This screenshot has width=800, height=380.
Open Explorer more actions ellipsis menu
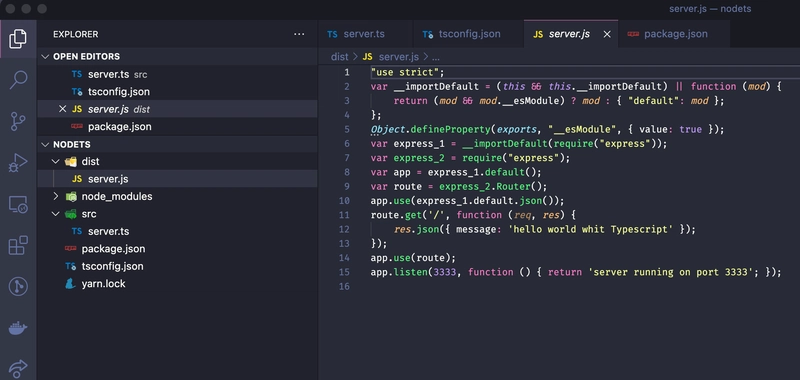pos(299,34)
